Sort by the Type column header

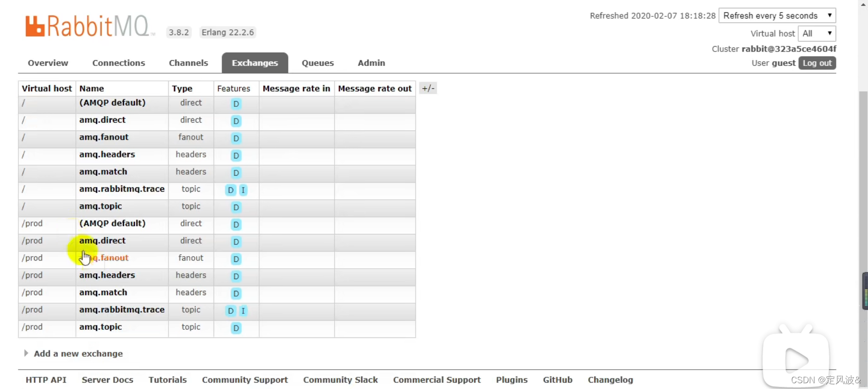[x=182, y=89]
